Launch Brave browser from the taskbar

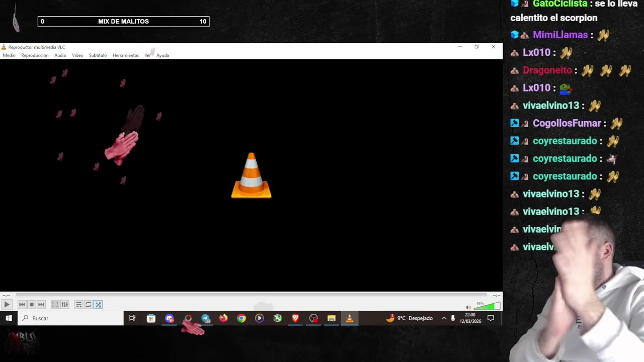295,318
